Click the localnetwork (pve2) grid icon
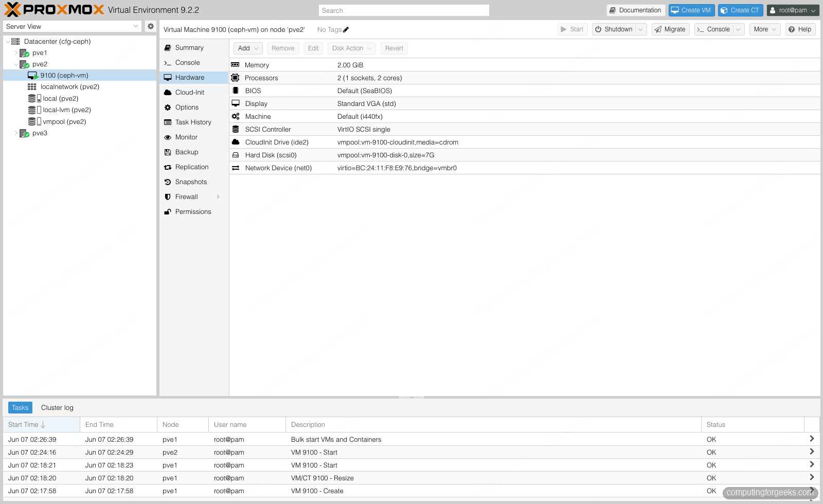 point(32,87)
